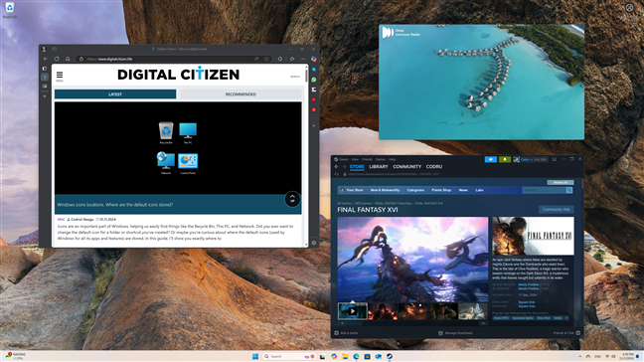Viewport: 644px width, 362px height.
Task: Open CODRU profile tab in Steam
Action: click(x=434, y=166)
